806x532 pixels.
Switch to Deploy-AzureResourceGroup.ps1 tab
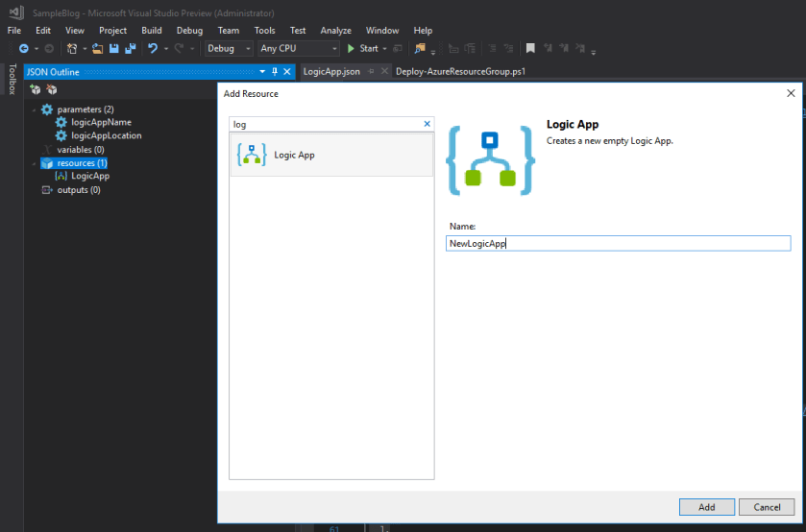point(460,72)
